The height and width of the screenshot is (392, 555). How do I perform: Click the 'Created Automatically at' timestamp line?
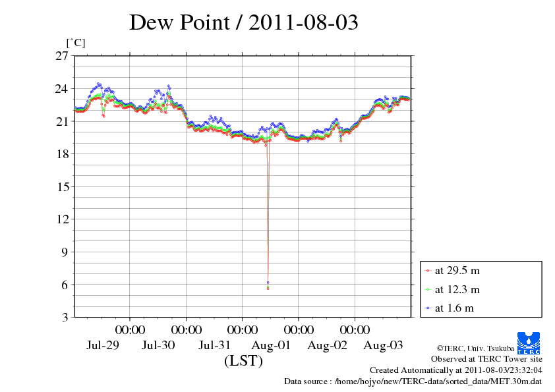coord(456,370)
